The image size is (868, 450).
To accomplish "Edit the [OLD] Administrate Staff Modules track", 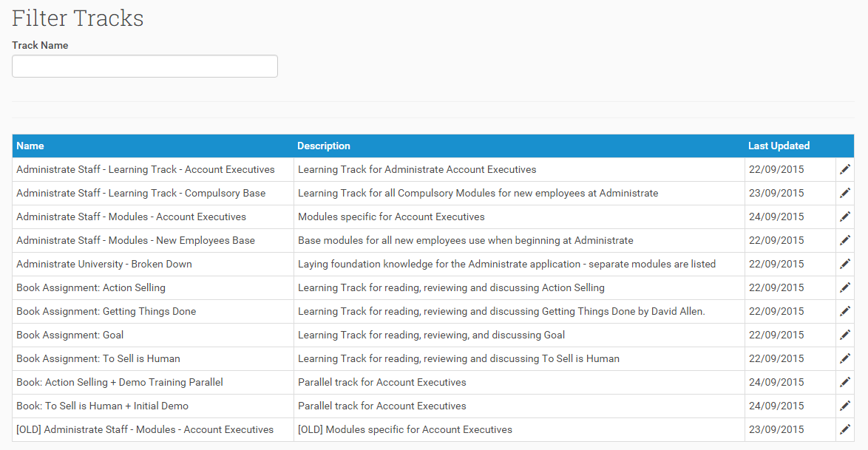I will 845,429.
